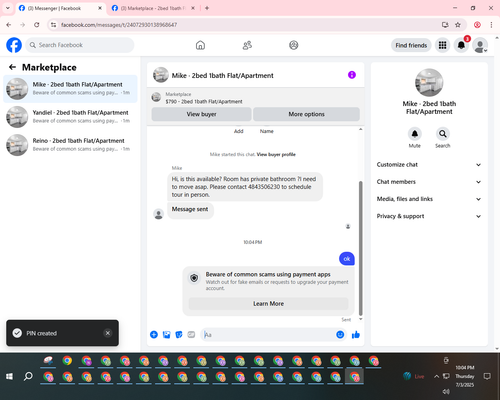This screenshot has height=400, width=500.
Task: Open the Friends icon in top navigation
Action: (x=247, y=45)
